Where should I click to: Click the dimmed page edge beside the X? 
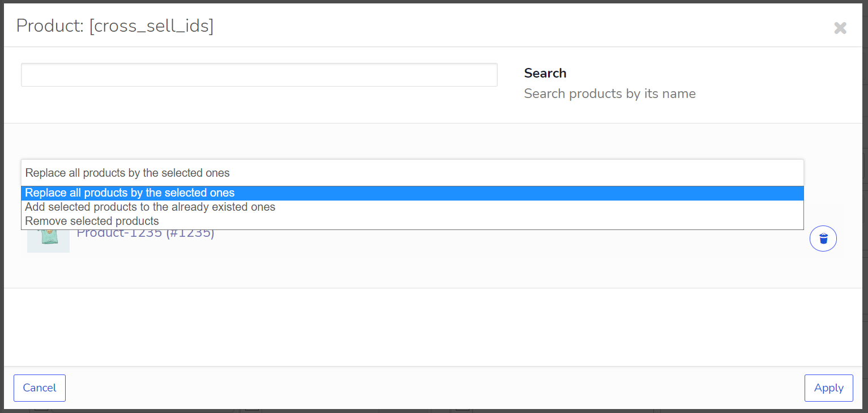pos(866,28)
